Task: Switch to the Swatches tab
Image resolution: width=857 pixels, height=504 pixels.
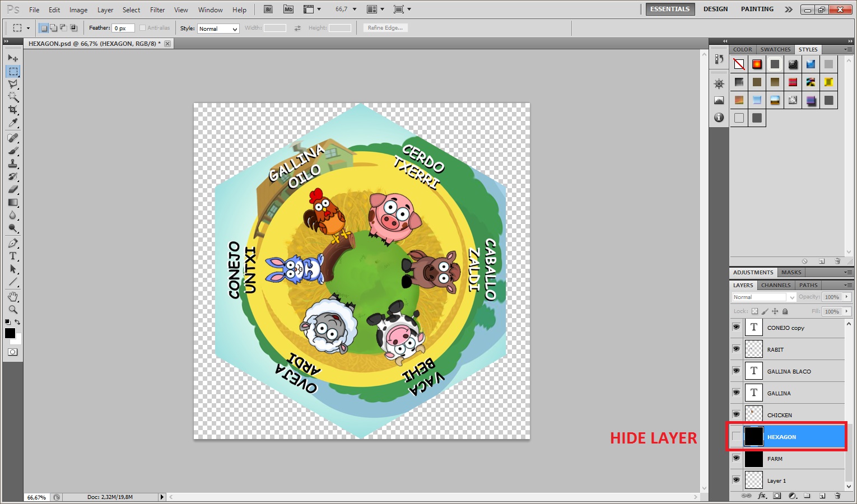Action: click(x=775, y=49)
